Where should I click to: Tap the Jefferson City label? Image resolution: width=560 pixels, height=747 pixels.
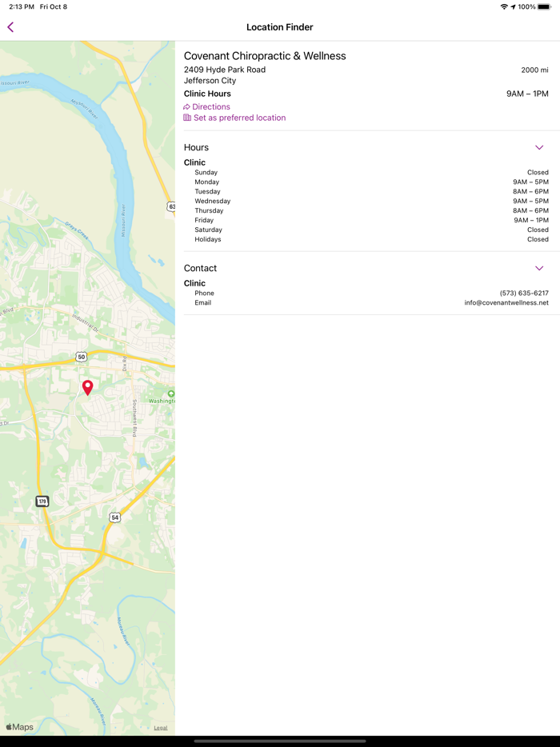[210, 81]
